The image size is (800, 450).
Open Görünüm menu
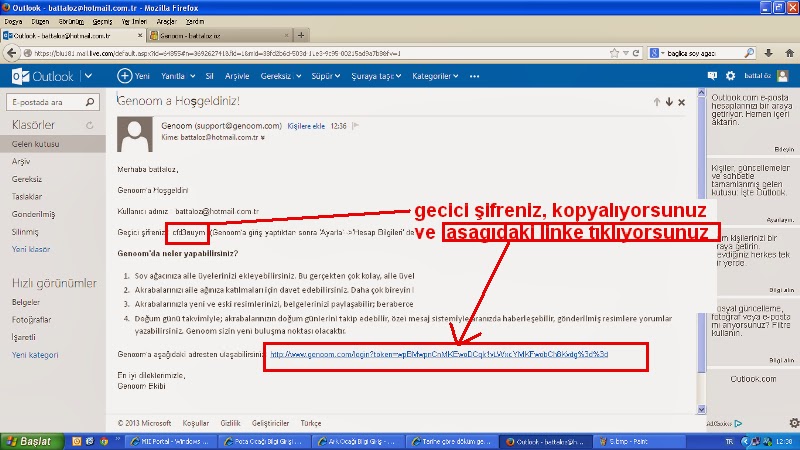[x=71, y=21]
